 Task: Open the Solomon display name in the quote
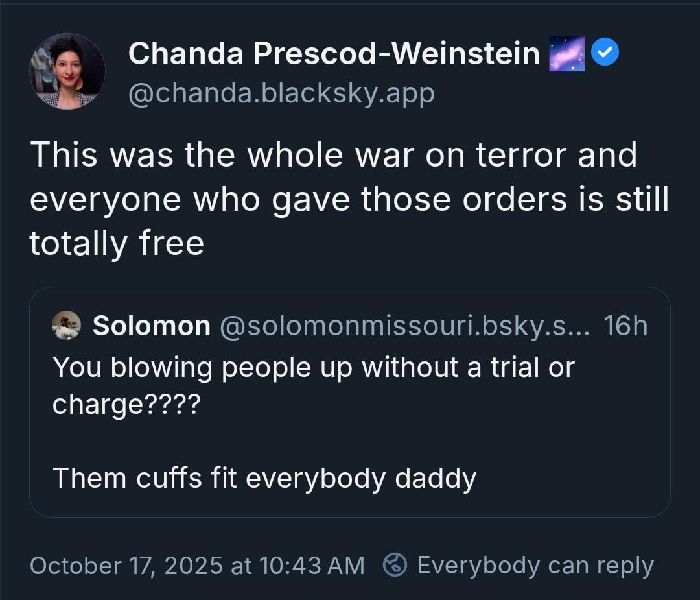pos(152,326)
